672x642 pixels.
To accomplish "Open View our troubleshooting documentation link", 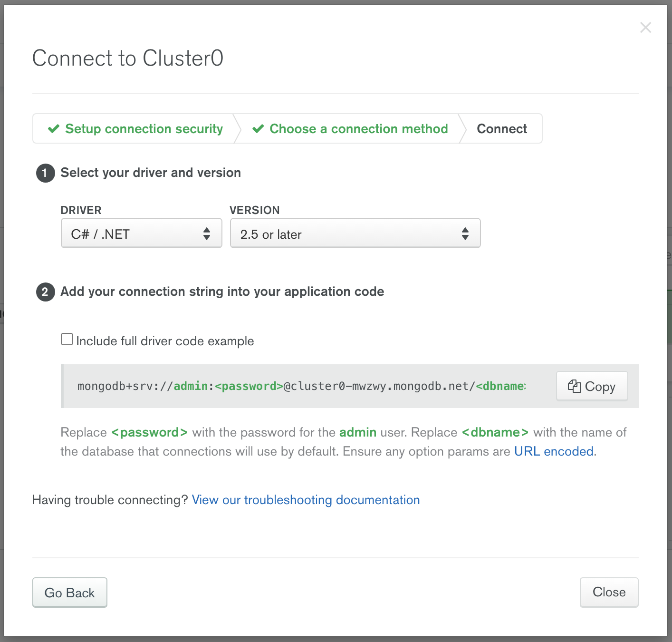I will click(306, 500).
